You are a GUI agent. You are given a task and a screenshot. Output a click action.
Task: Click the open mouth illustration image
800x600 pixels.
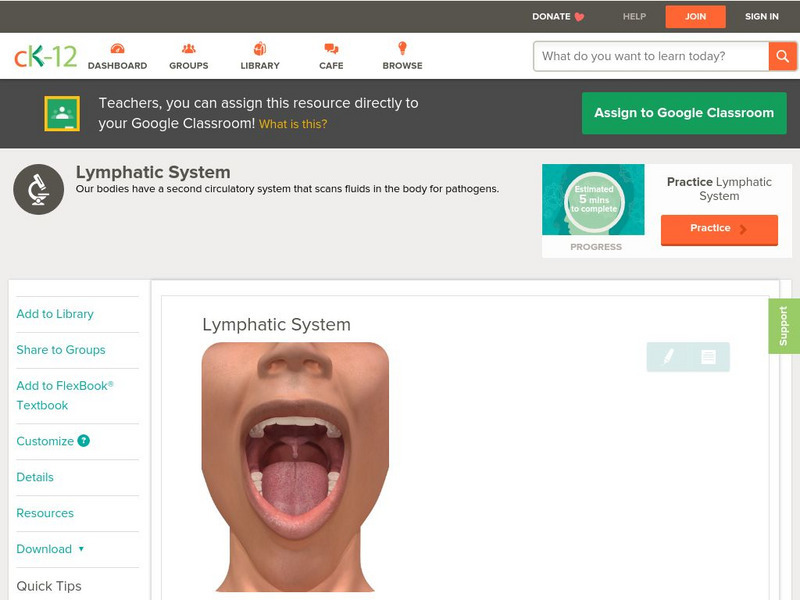(295, 467)
